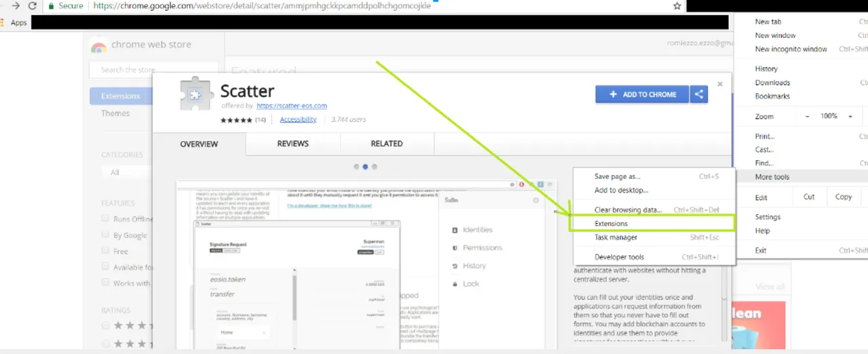
Task: Select Extensions in the web store sidebar
Action: pyautogui.click(x=121, y=96)
